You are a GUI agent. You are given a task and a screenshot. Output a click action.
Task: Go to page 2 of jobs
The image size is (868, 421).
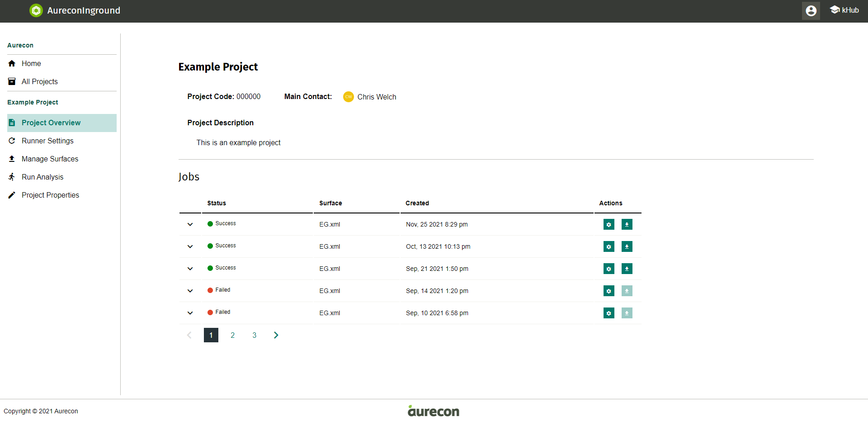[232, 335]
